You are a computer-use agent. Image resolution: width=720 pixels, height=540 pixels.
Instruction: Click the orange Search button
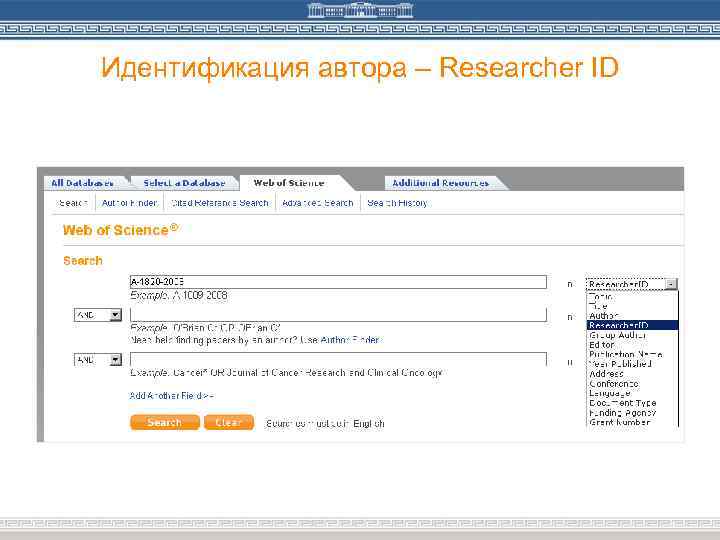coord(165,422)
